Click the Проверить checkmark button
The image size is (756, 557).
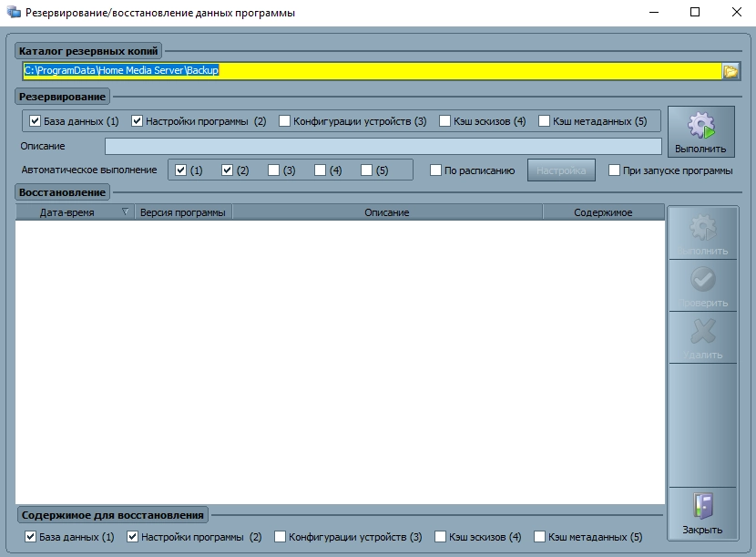[x=701, y=285]
